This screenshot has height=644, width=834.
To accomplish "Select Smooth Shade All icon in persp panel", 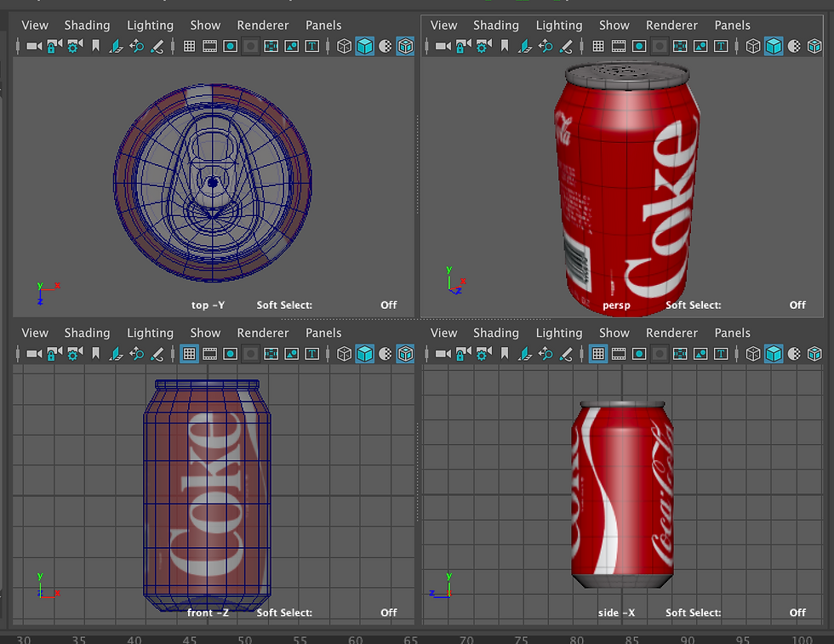I will 774,46.
